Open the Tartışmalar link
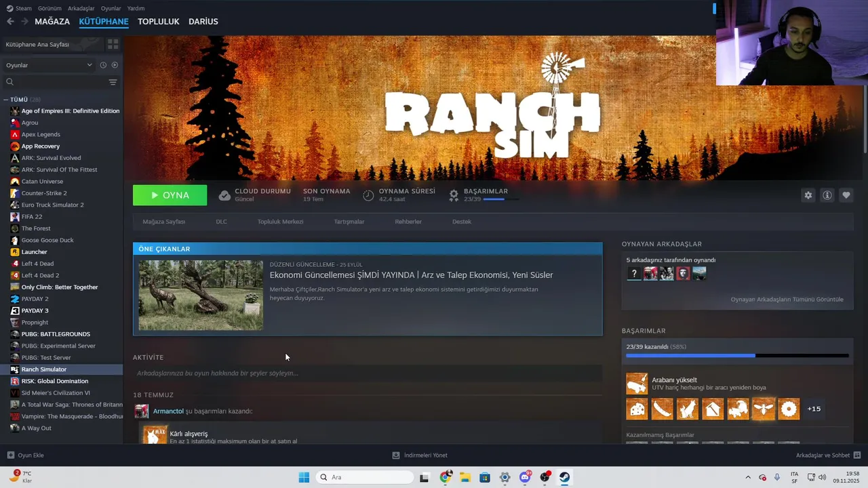Screen dimensions: 868x488 349,222
